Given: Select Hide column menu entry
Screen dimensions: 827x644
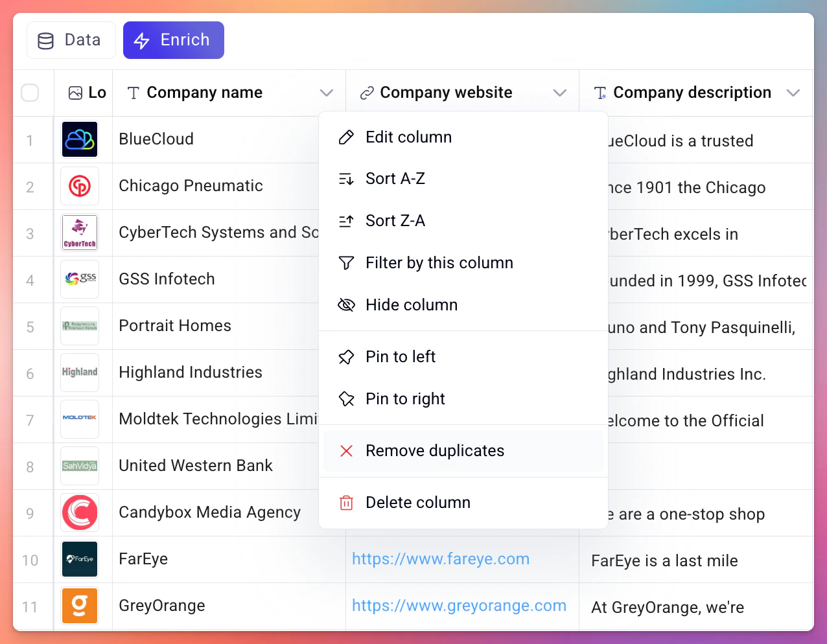Looking at the screenshot, I should pos(463,305).
